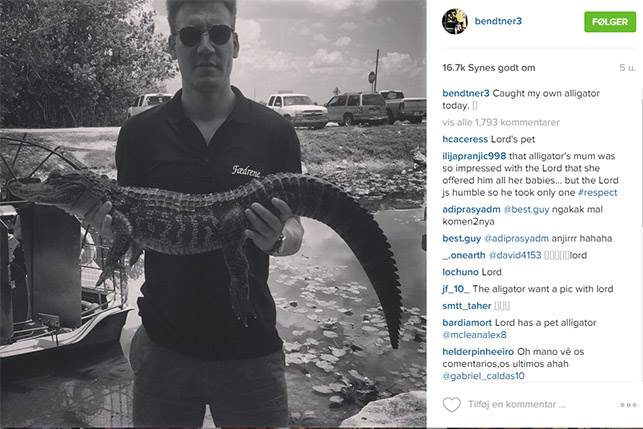
Task: Expand vis alle 1,793 kommentarer
Action: click(x=501, y=122)
